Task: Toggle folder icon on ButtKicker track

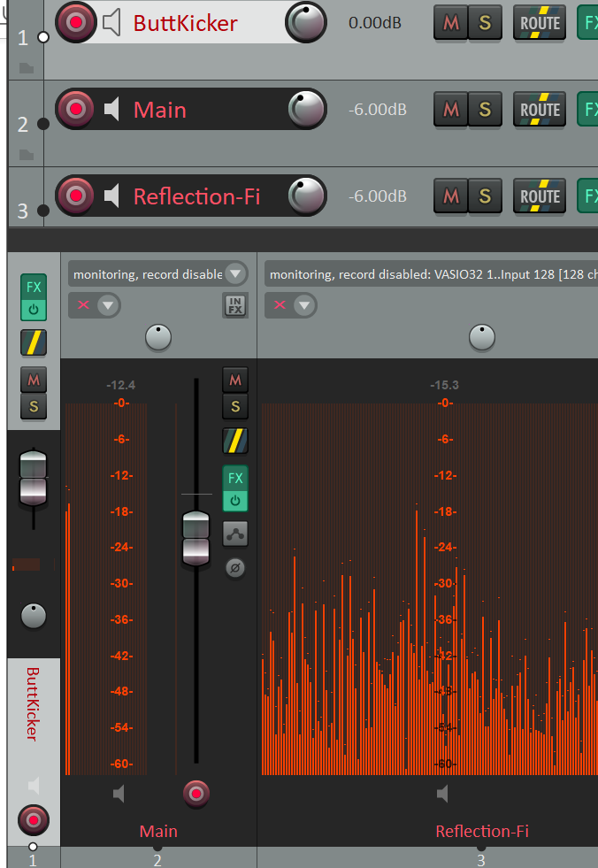Action: (x=26, y=69)
